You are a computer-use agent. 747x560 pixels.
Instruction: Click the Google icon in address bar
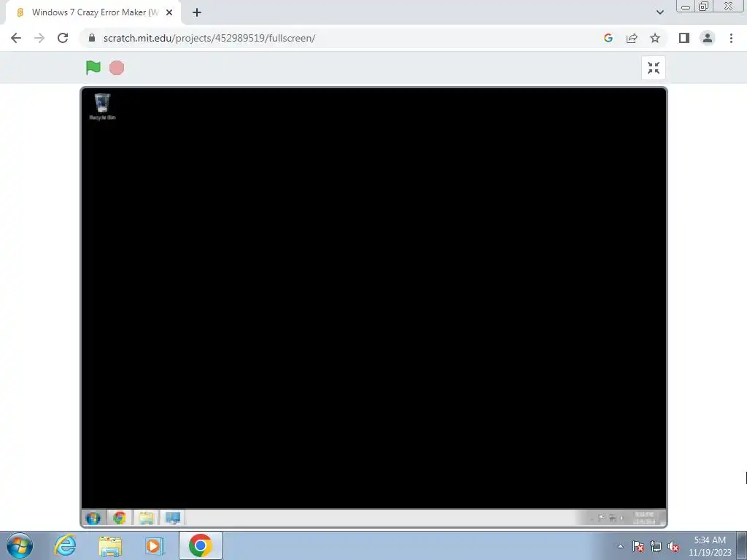pyautogui.click(x=608, y=38)
